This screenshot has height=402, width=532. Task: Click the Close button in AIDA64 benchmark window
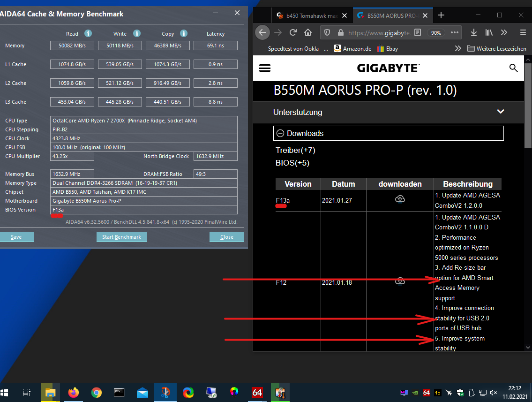(x=227, y=237)
